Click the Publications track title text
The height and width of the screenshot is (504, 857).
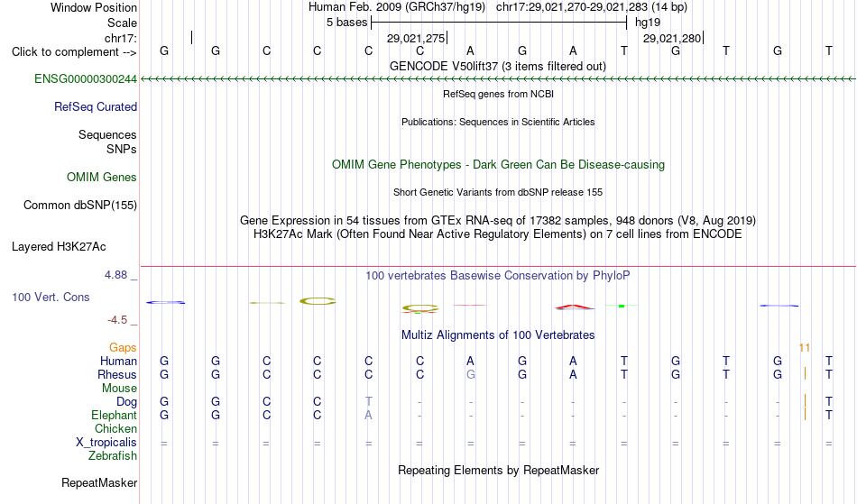(x=498, y=123)
